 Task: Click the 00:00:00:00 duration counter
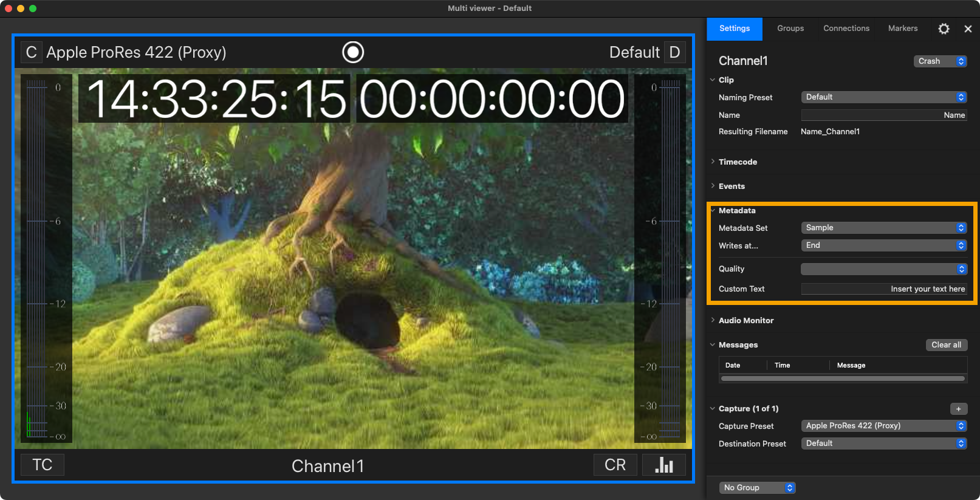point(492,99)
